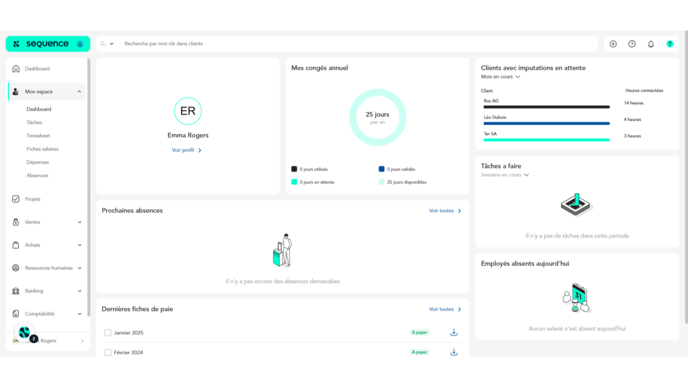Click the absent employees calendar illustration

point(577,298)
